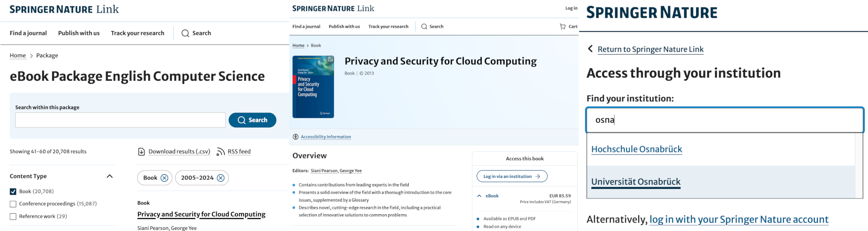Click the download icon for results csv
Screen dimensions: 868x231
coord(141,152)
